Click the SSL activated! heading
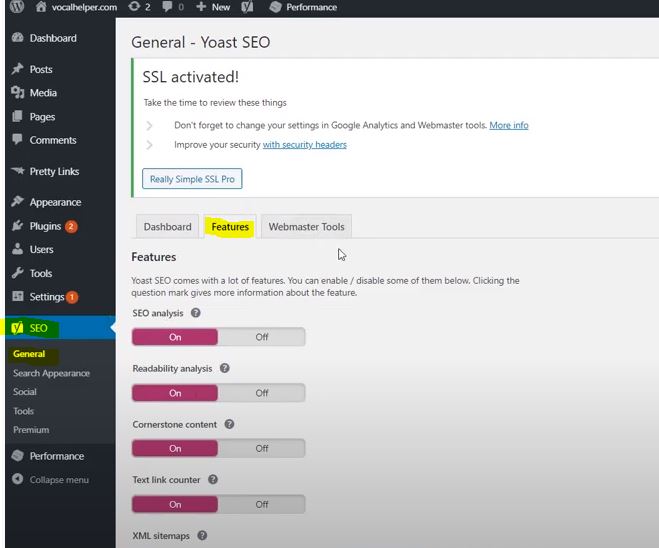 click(190, 77)
